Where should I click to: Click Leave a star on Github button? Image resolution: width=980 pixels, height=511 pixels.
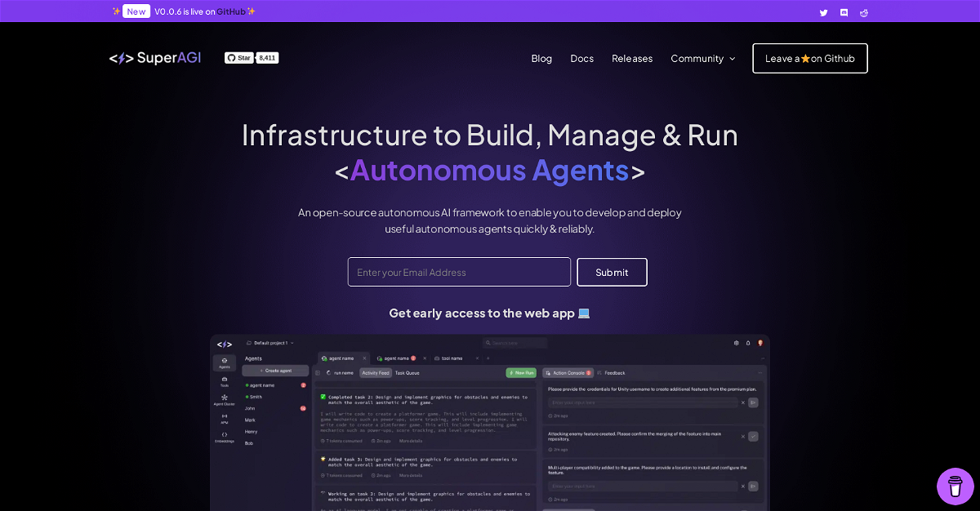coord(810,59)
